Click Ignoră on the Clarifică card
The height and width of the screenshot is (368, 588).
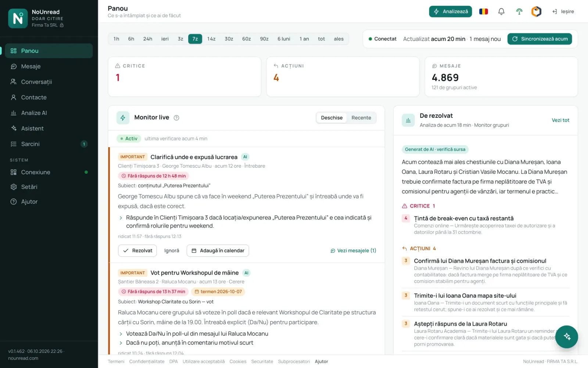pos(172,251)
